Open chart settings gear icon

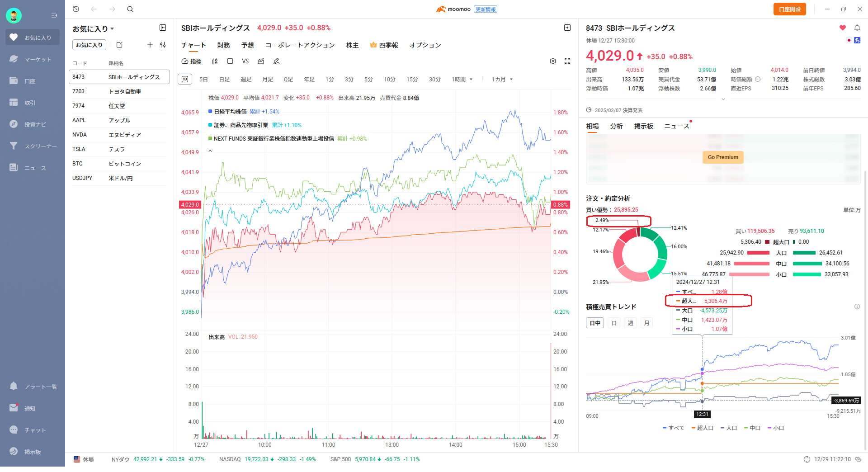point(553,61)
